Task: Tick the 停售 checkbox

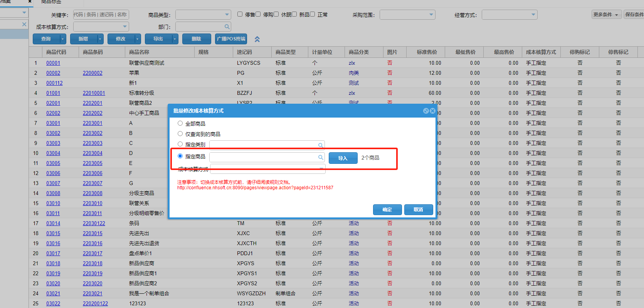Action: pos(240,14)
